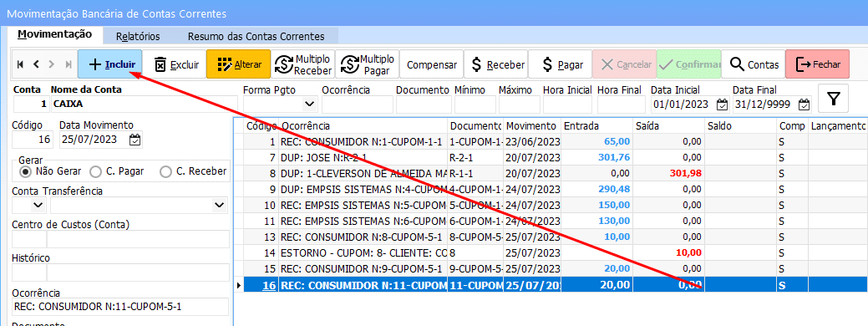
Task: Click the 65,00 Entrada value
Action: point(617,142)
